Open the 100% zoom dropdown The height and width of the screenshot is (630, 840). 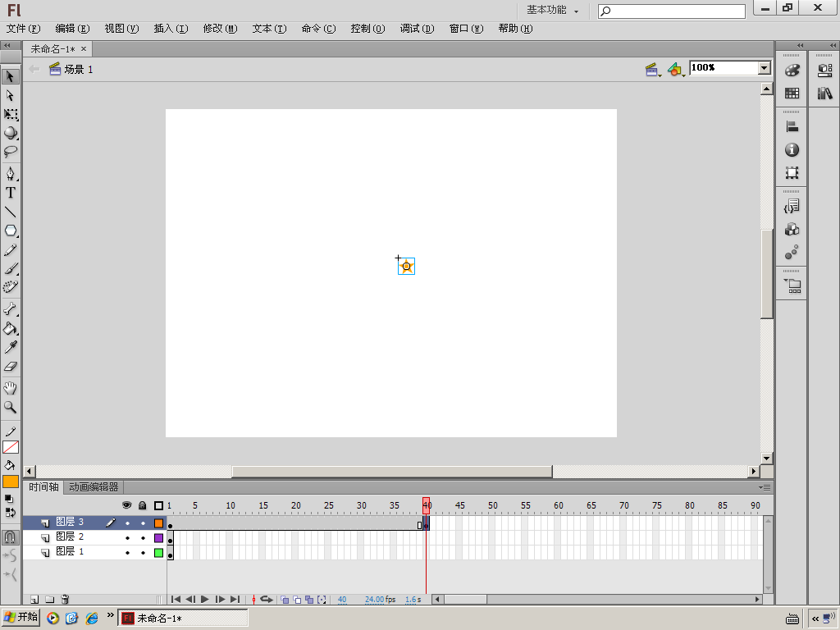click(765, 68)
